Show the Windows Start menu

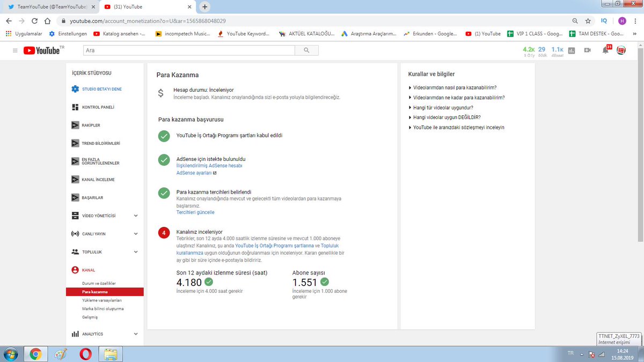tap(10, 354)
